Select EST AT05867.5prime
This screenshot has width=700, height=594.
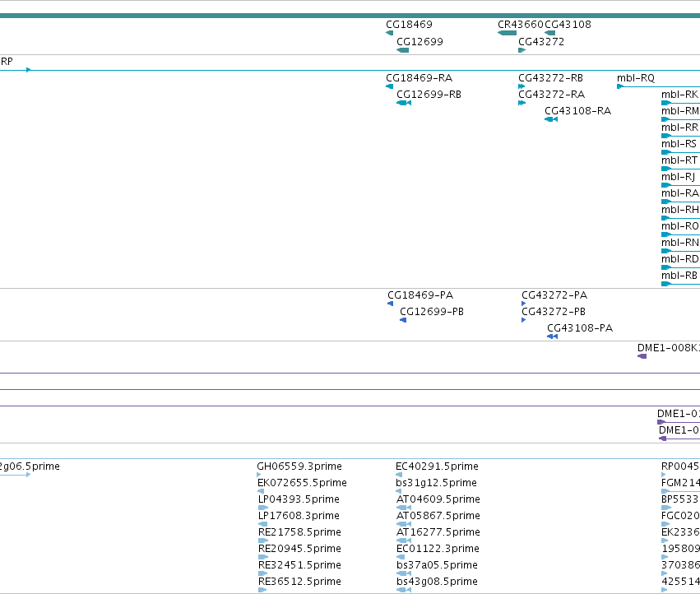click(x=438, y=517)
